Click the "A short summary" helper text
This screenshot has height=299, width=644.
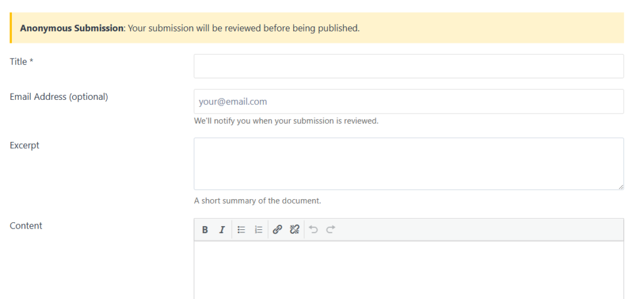pyautogui.click(x=257, y=201)
